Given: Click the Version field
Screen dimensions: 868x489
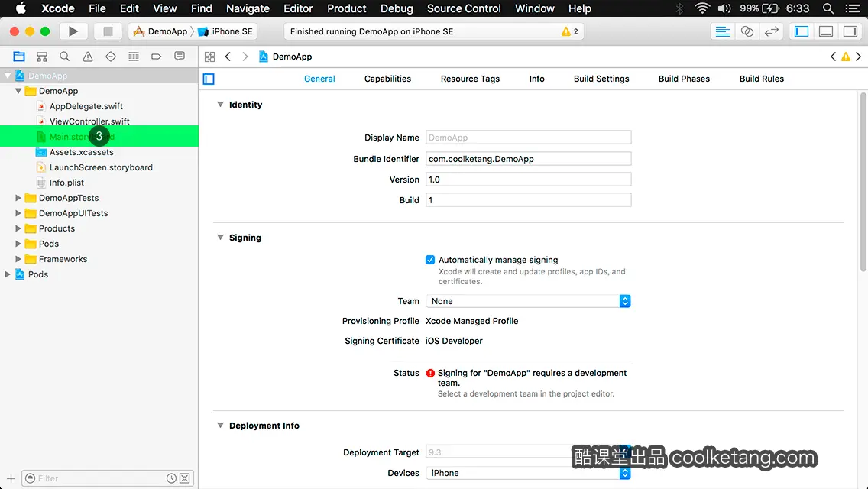Looking at the screenshot, I should point(528,180).
